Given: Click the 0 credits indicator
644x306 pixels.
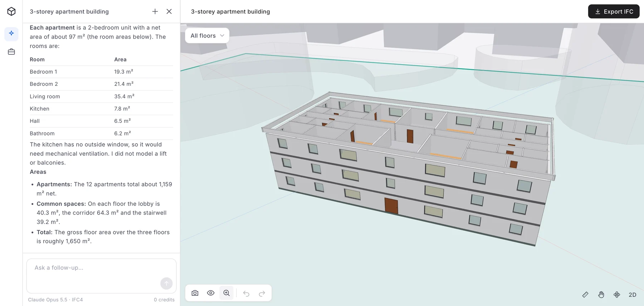Looking at the screenshot, I should click(164, 300).
